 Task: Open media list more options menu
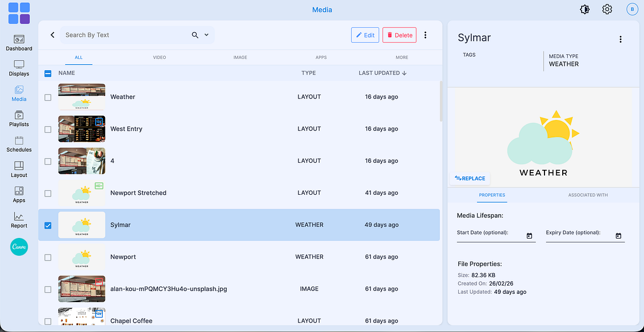[425, 35]
